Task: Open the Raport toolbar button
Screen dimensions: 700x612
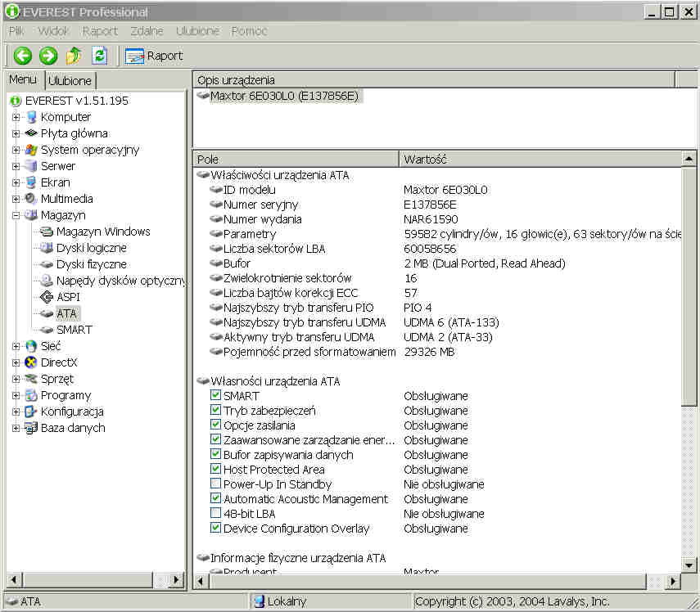Action: (x=154, y=56)
